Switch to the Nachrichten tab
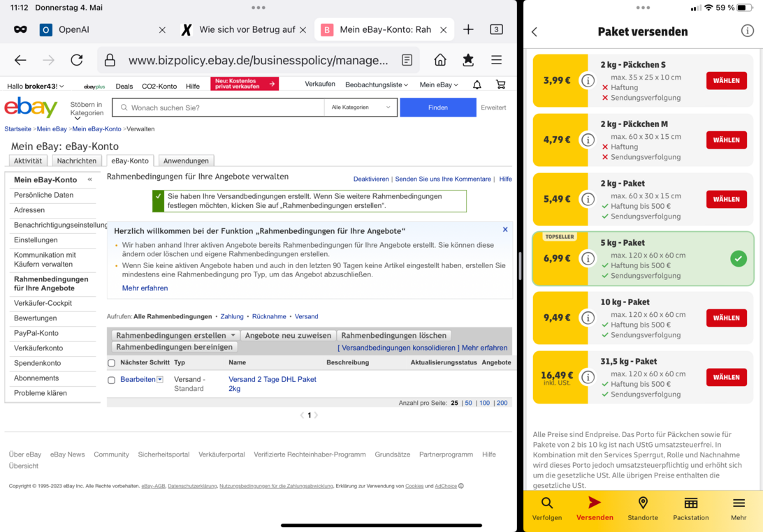763x532 pixels. click(77, 161)
